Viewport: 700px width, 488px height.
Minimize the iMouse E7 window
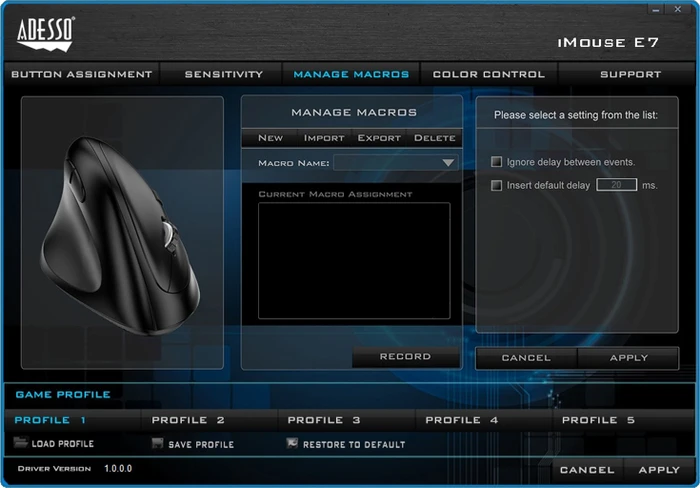(655, 9)
